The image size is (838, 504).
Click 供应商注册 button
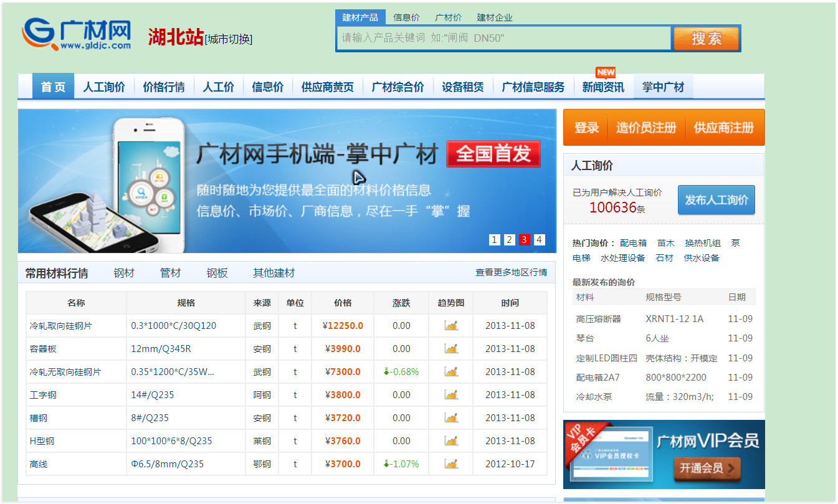[724, 128]
